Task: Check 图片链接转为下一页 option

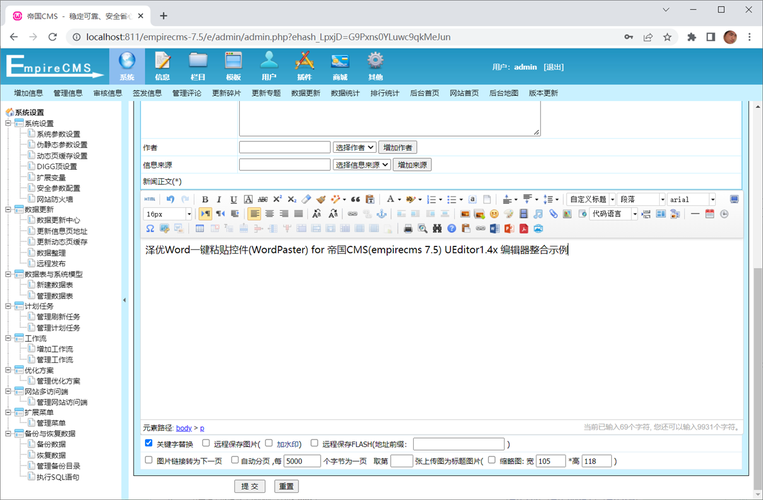Action: pyautogui.click(x=149, y=460)
